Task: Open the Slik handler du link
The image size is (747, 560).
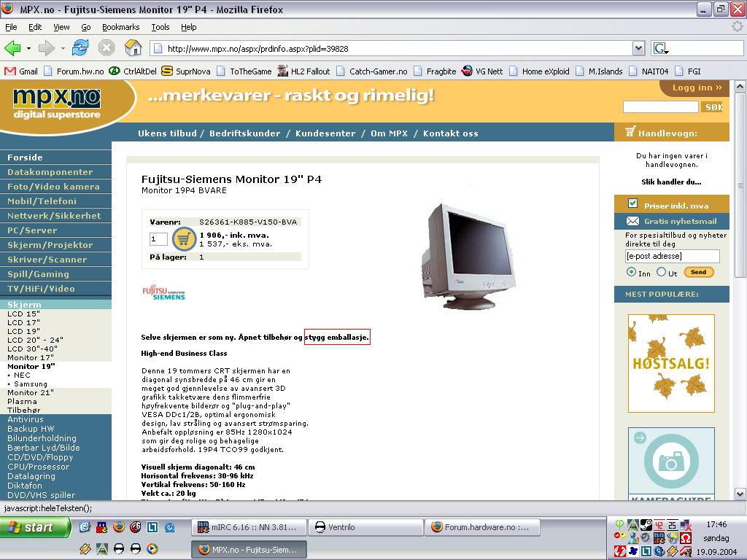Action: click(x=671, y=182)
